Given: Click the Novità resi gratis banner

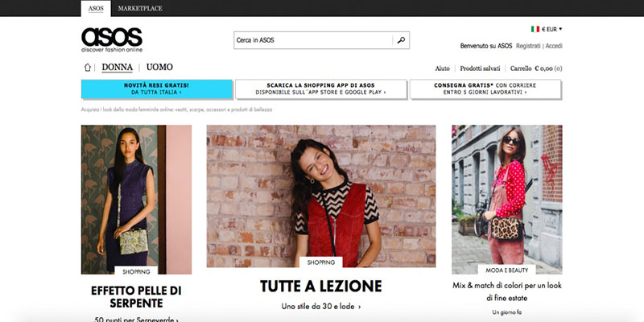Looking at the screenshot, I should [156, 89].
